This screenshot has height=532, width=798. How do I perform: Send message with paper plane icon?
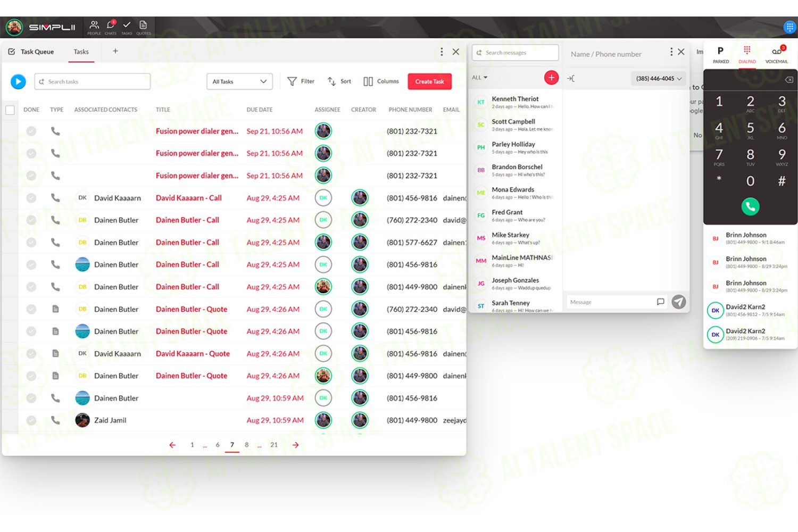click(679, 302)
